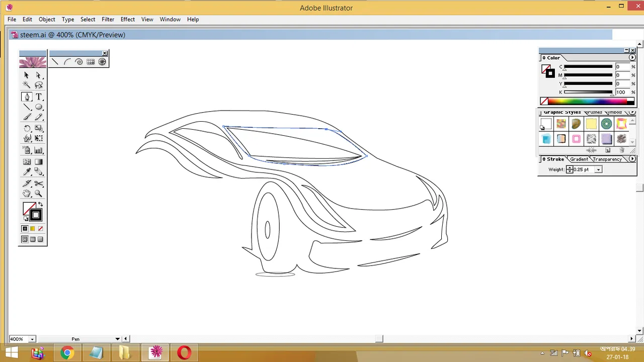
Task: Switch to Full Screen with Menu Bar
Action: point(33,239)
